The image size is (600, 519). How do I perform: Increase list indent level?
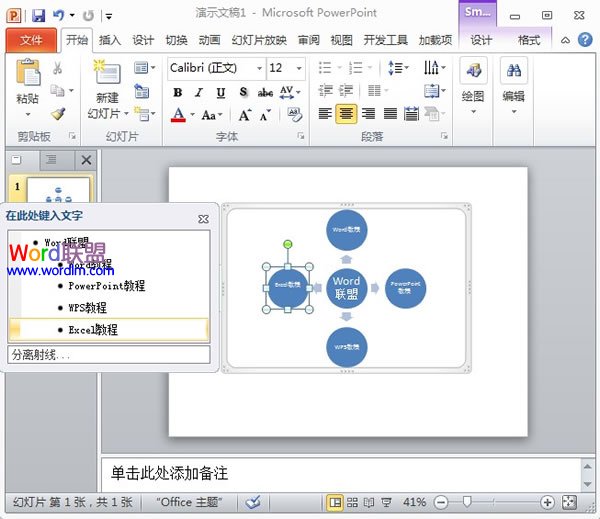(346, 91)
